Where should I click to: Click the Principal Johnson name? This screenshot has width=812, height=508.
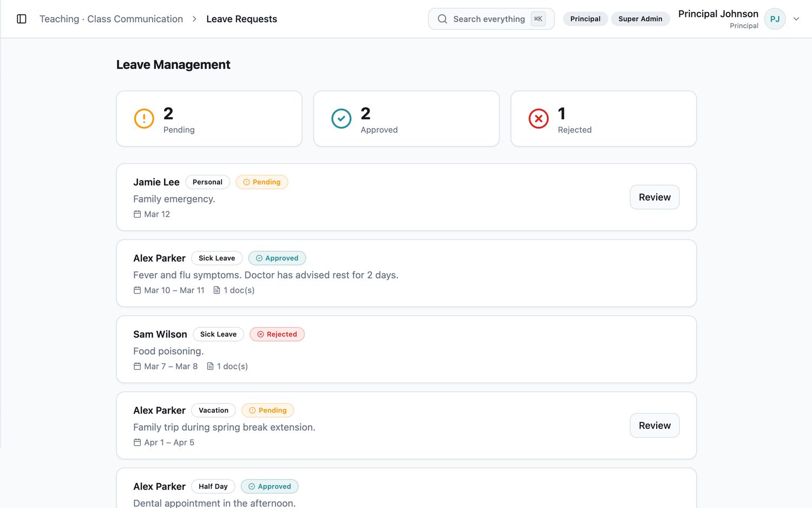pos(718,14)
